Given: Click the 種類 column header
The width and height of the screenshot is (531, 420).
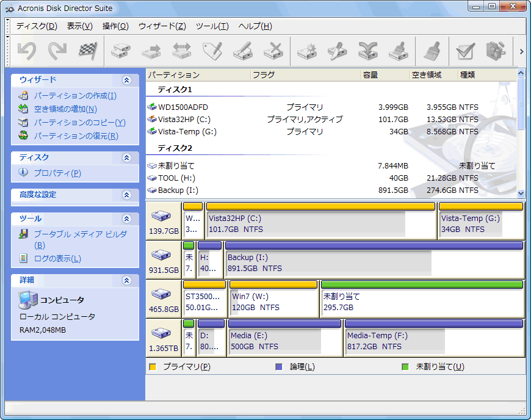Looking at the screenshot, I should pos(487,75).
